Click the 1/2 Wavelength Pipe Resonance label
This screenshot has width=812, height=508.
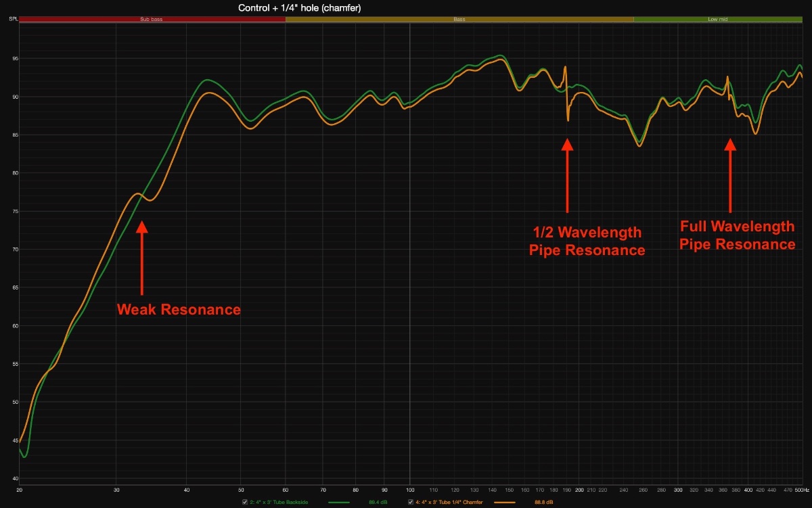(x=586, y=241)
